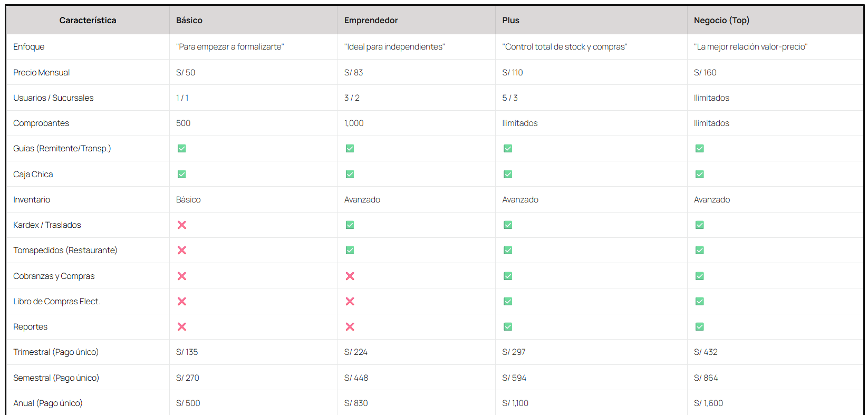Screen dimensions: 868x415
Task: Click the Cobranzas y Compras red X under Emprendedor
Action: [350, 276]
